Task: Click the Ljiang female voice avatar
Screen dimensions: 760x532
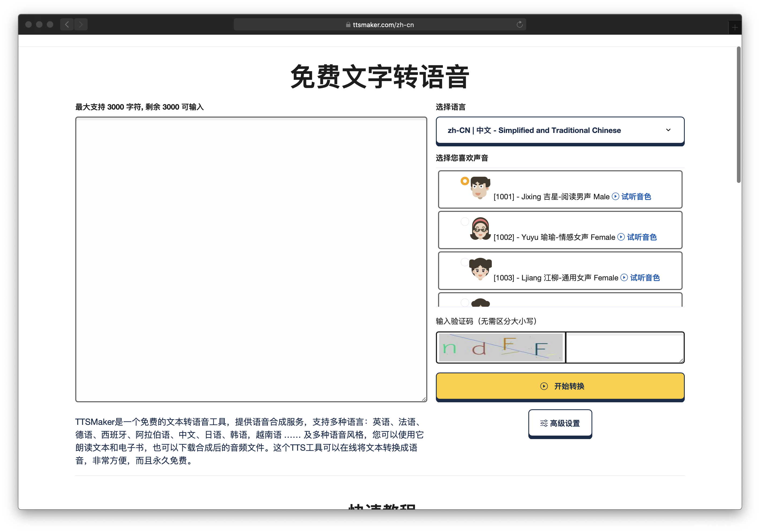Action: click(480, 269)
